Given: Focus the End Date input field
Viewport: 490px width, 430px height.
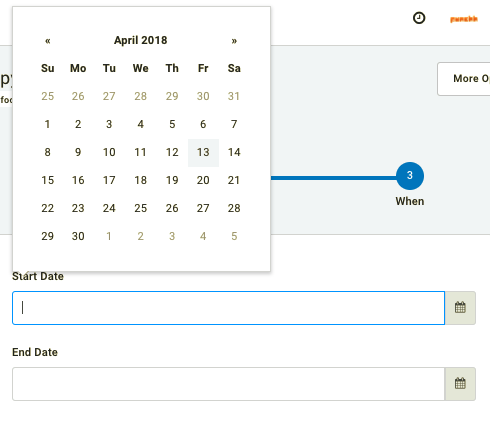Looking at the screenshot, I should (229, 384).
